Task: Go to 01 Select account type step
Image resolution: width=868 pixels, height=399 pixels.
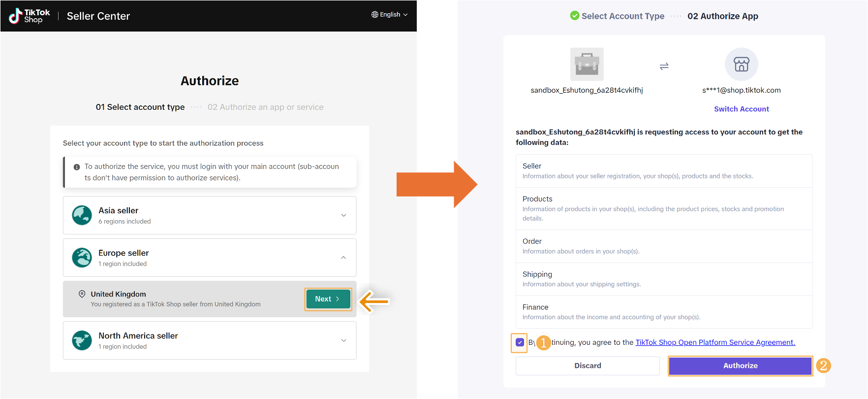Action: click(x=140, y=107)
